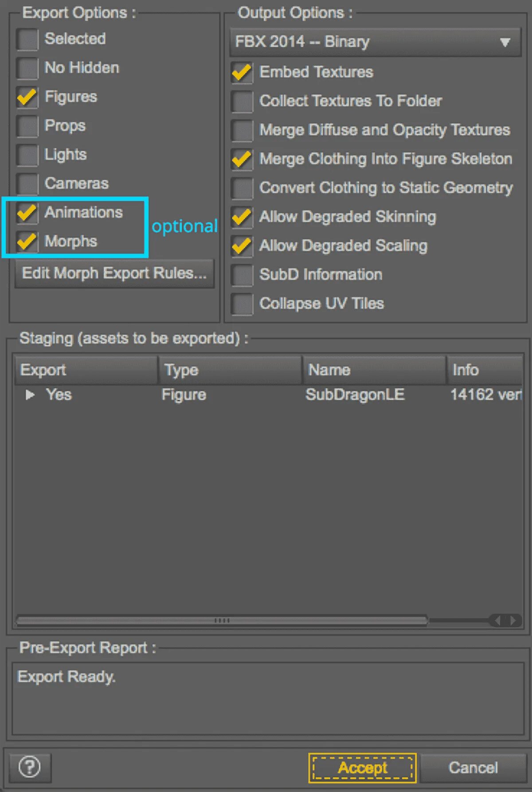Click the scroll right arrow in staging list
This screenshot has height=792, width=532.
click(x=513, y=620)
